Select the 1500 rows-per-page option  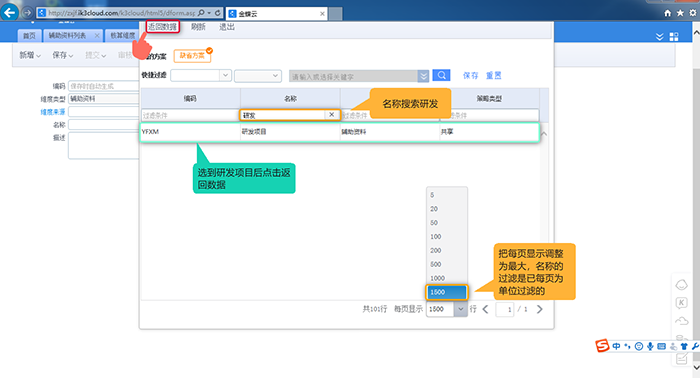point(446,292)
